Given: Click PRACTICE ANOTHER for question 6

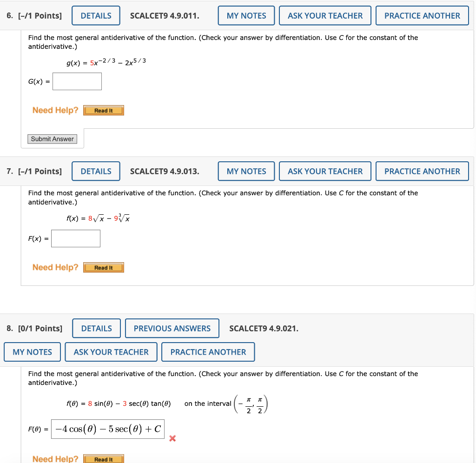Looking at the screenshot, I should (x=422, y=15).
